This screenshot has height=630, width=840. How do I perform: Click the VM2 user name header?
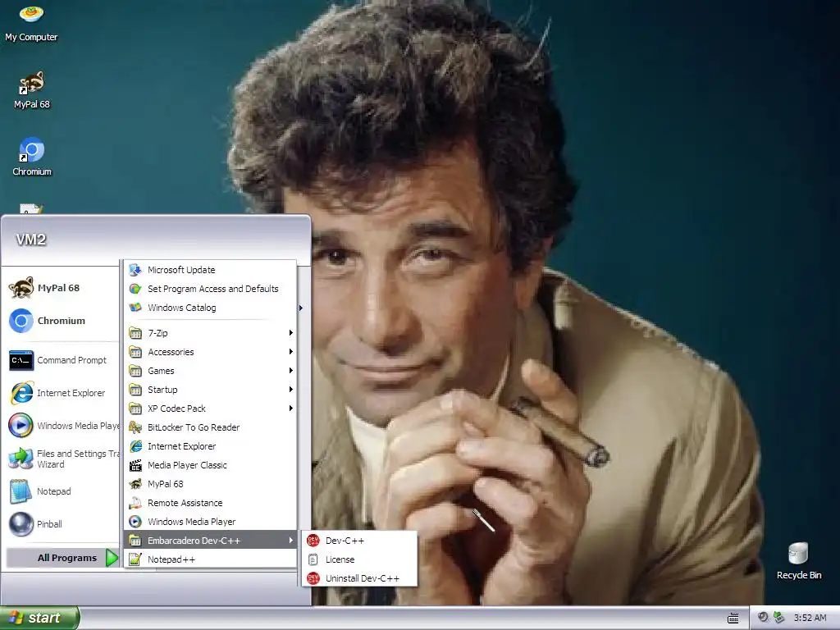tap(31, 240)
